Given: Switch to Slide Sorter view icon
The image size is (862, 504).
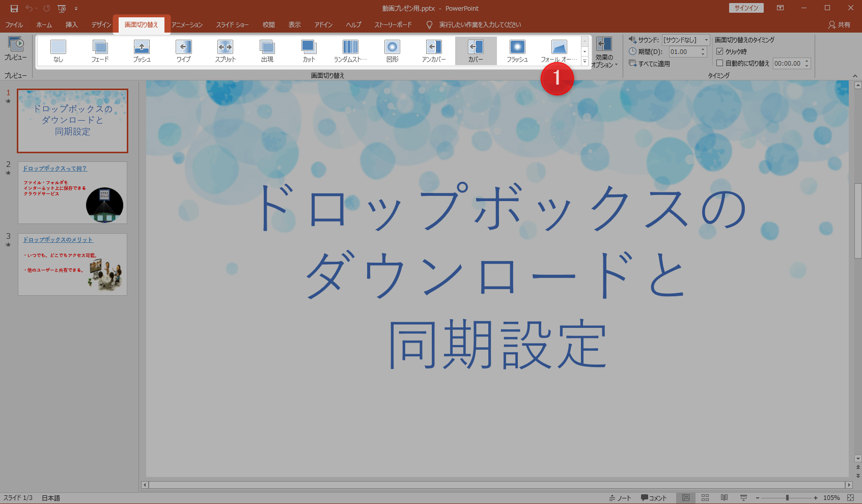Looking at the screenshot, I should [x=705, y=498].
